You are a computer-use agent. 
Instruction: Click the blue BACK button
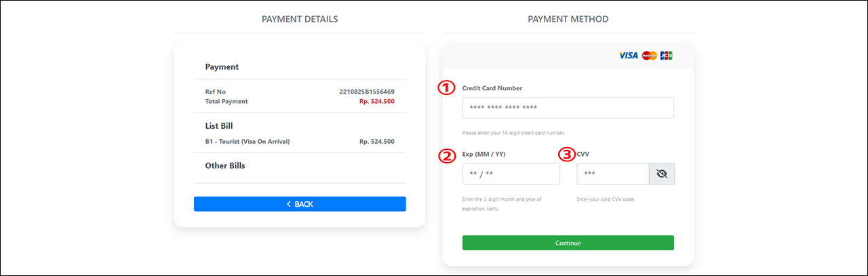pos(300,204)
